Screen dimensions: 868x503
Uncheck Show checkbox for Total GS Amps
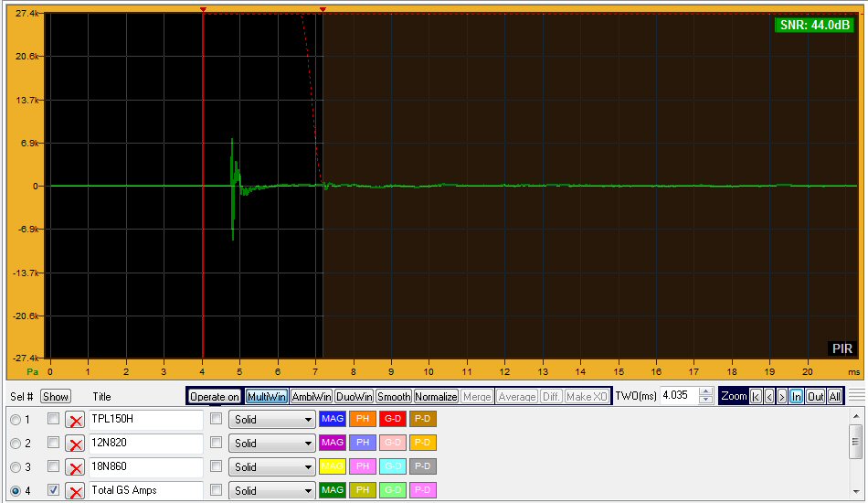(53, 489)
